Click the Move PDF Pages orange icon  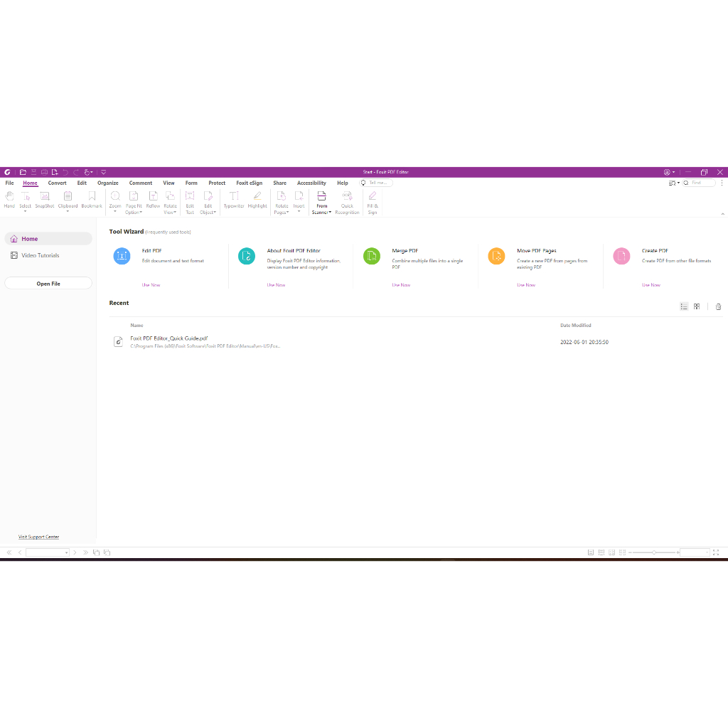click(x=496, y=257)
